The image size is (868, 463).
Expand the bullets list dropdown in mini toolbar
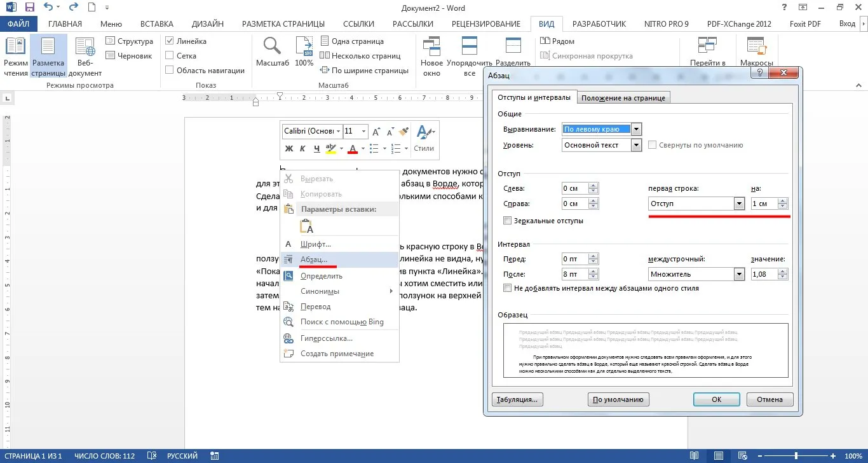pos(385,149)
